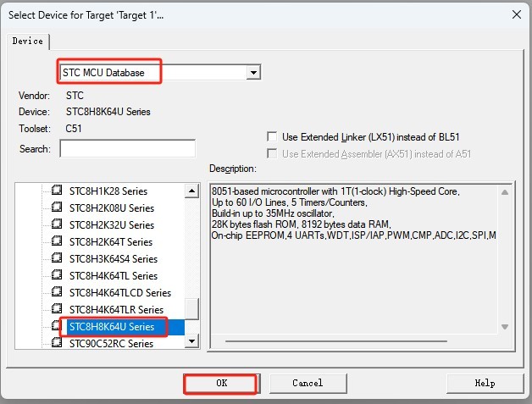Screen dimensions: 532x404
Task: Choose STC90C52RC Series device
Action: [x=111, y=344]
